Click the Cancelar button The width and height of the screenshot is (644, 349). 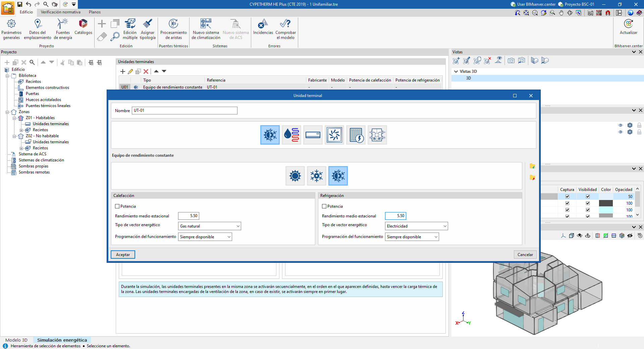pos(525,255)
